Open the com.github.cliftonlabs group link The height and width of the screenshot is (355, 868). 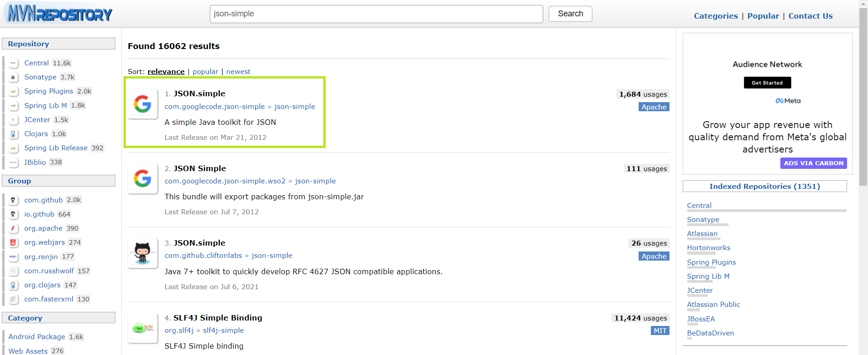[203, 256]
